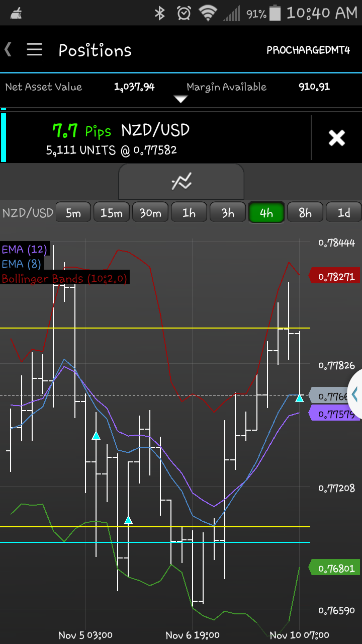Tap 5,111 UNITS @ 0.77582 position detail

tap(112, 150)
